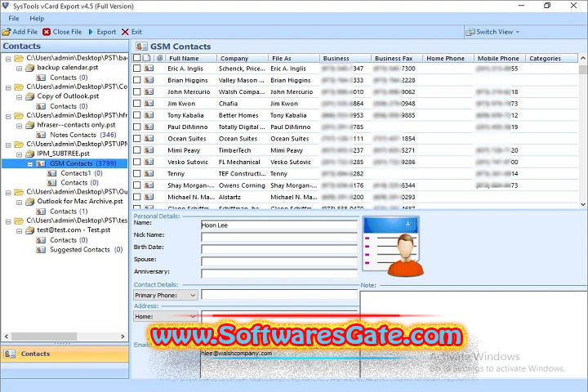588x392 pixels.
Task: Collapse the hfraser--contacts only.pst node
Action: (x=19, y=126)
